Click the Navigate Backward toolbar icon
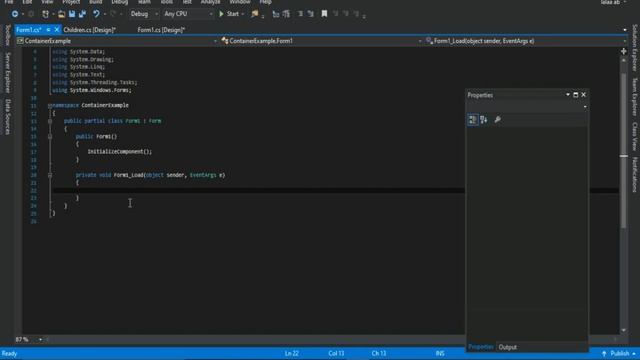This screenshot has height=360, width=640. coord(14,14)
